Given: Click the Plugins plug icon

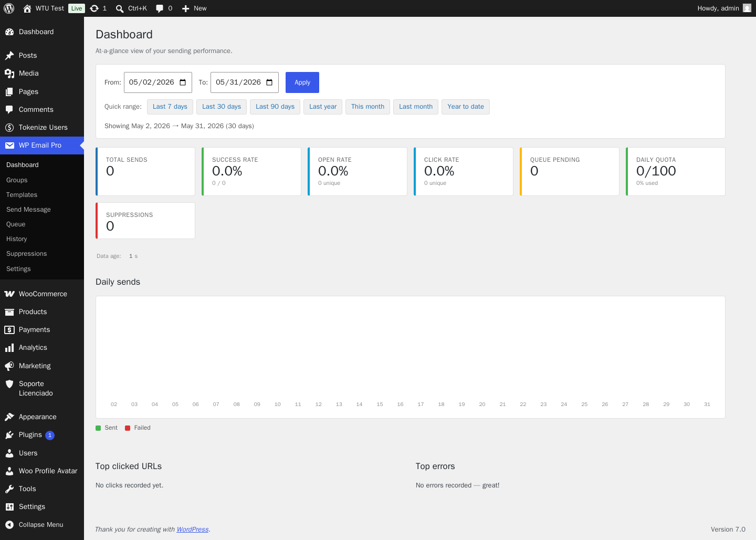Looking at the screenshot, I should tap(9, 435).
